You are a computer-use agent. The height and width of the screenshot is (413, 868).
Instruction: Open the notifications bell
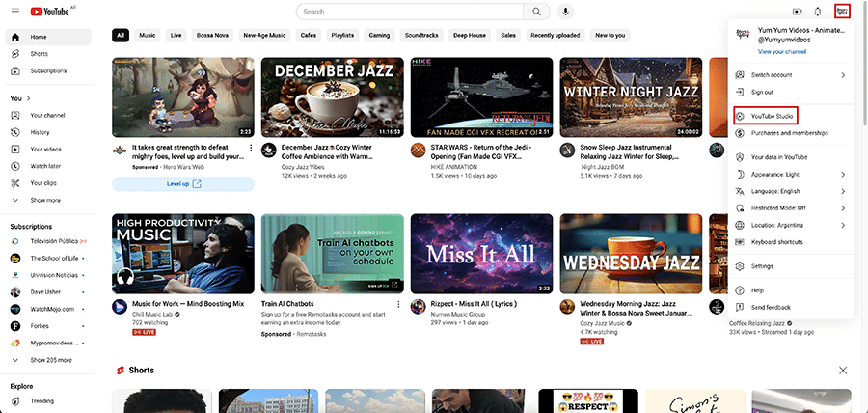coord(818,11)
